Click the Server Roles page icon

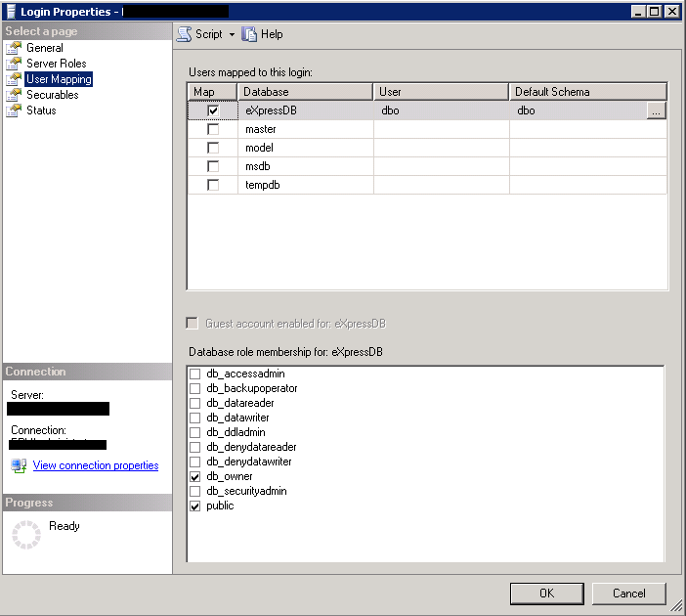tap(14, 64)
